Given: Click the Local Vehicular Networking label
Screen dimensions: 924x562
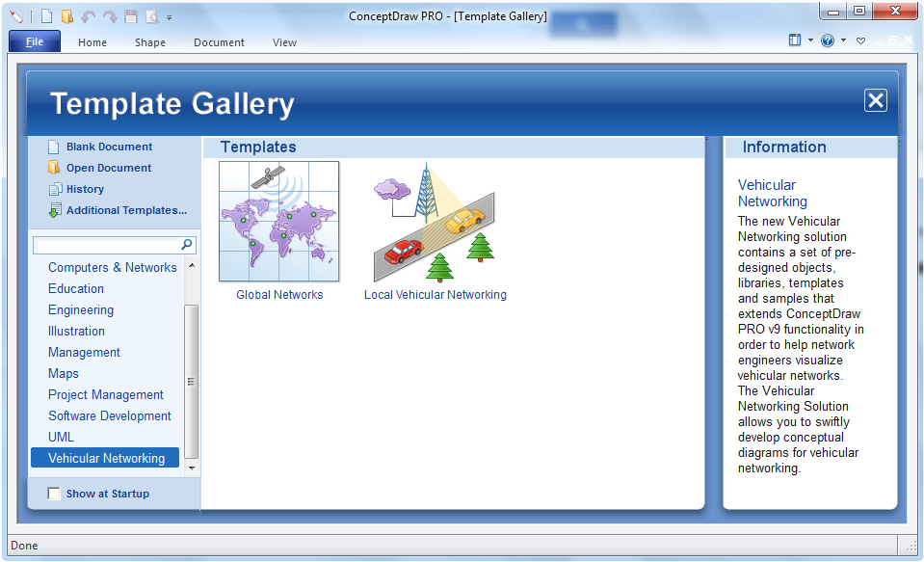Looking at the screenshot, I should pyautogui.click(x=435, y=294).
